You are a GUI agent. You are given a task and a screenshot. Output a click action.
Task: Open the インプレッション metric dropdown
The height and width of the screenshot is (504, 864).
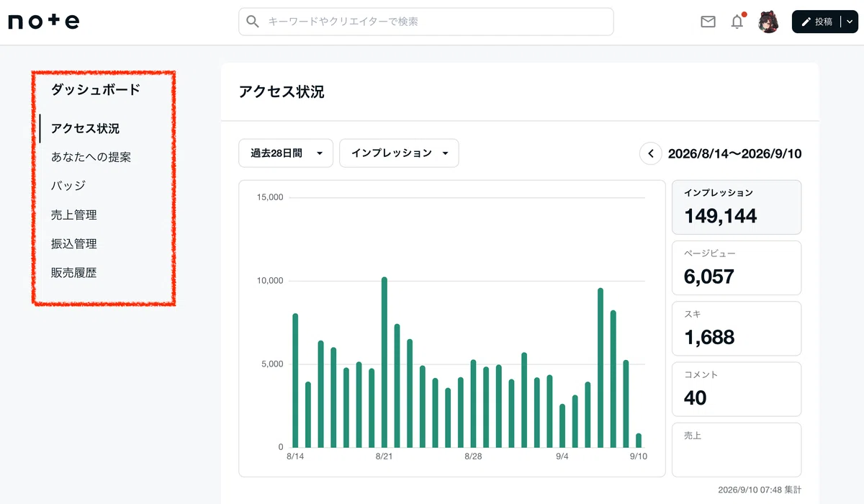399,153
